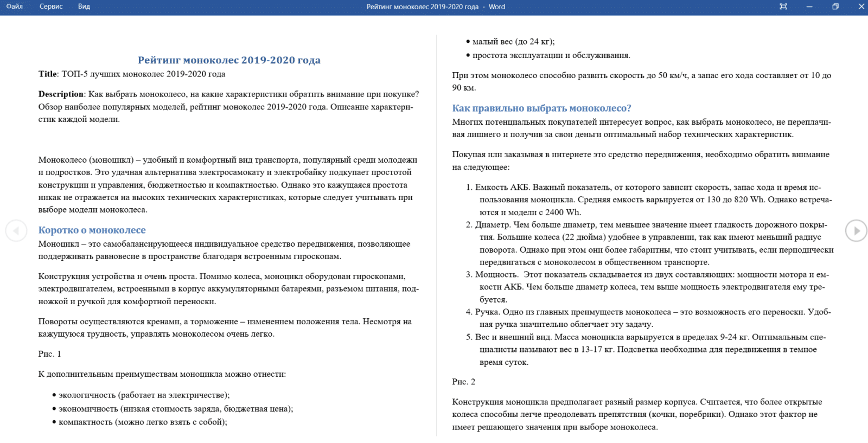The image size is (868, 443).
Task: Click list item 5 'Вес и внешний вид'
Action: point(646,350)
